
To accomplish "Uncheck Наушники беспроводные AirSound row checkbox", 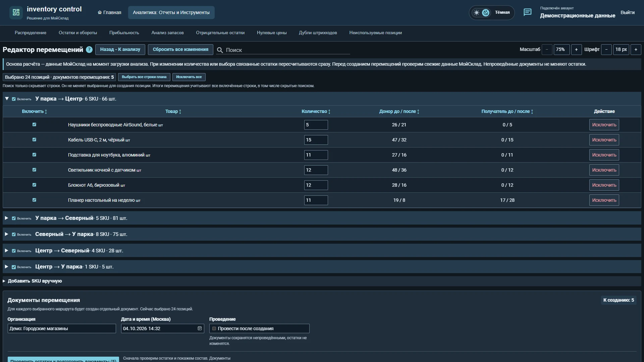I will click(34, 125).
